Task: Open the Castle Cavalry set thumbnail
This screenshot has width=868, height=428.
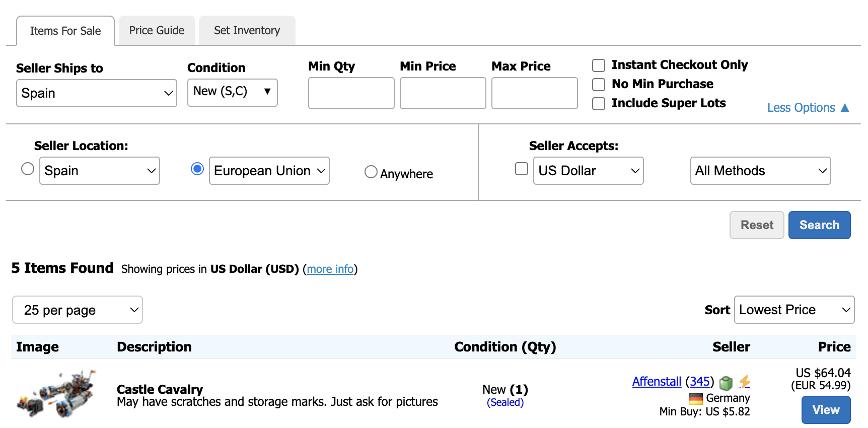Action: [x=56, y=394]
